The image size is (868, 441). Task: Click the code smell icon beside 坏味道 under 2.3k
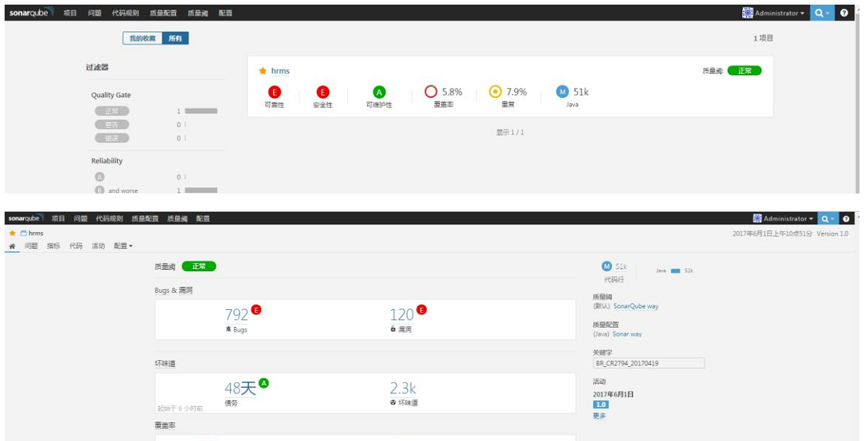coord(393,402)
